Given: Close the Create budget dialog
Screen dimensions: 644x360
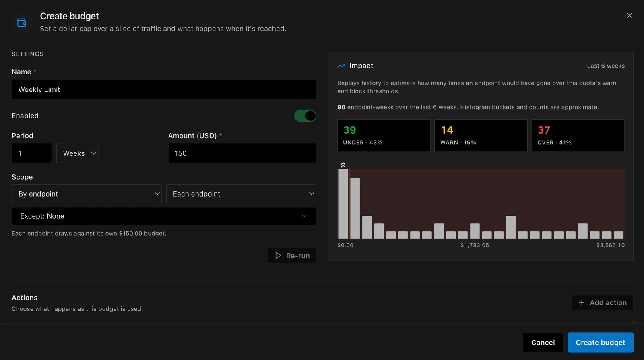Looking at the screenshot, I should point(630,15).
